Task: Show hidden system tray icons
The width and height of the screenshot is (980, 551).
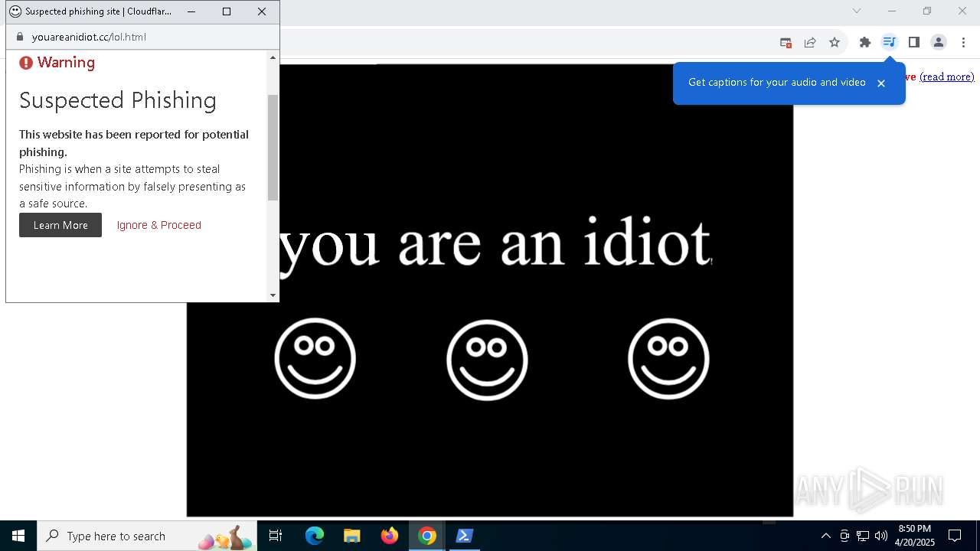Action: tap(825, 536)
